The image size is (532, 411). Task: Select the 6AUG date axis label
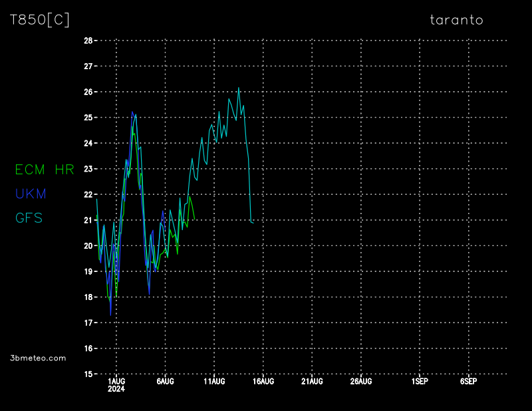pyautogui.click(x=165, y=382)
